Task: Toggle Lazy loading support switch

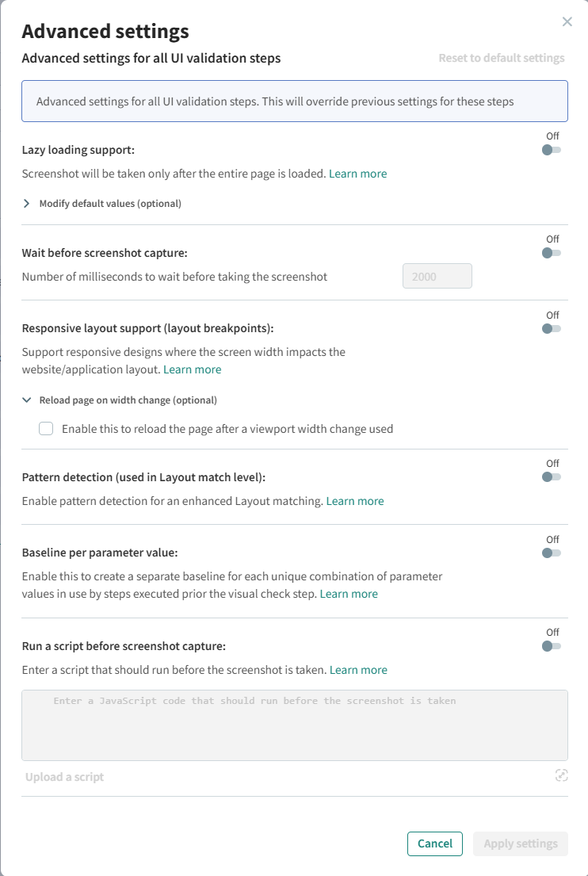Action: click(552, 150)
